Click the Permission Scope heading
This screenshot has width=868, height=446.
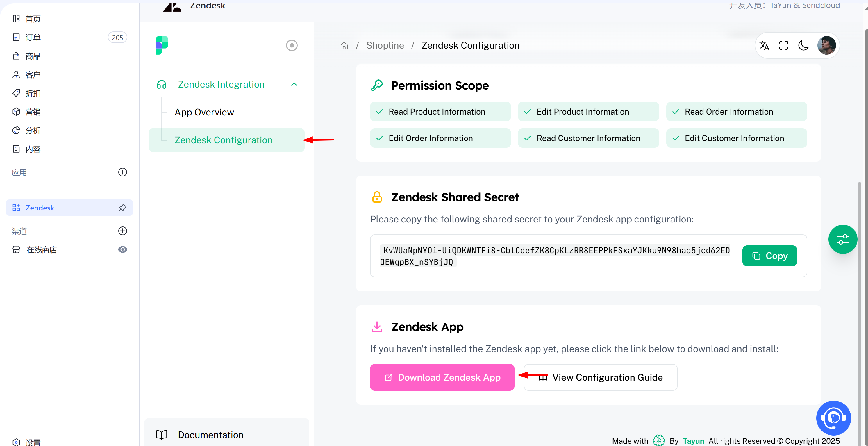click(x=440, y=85)
